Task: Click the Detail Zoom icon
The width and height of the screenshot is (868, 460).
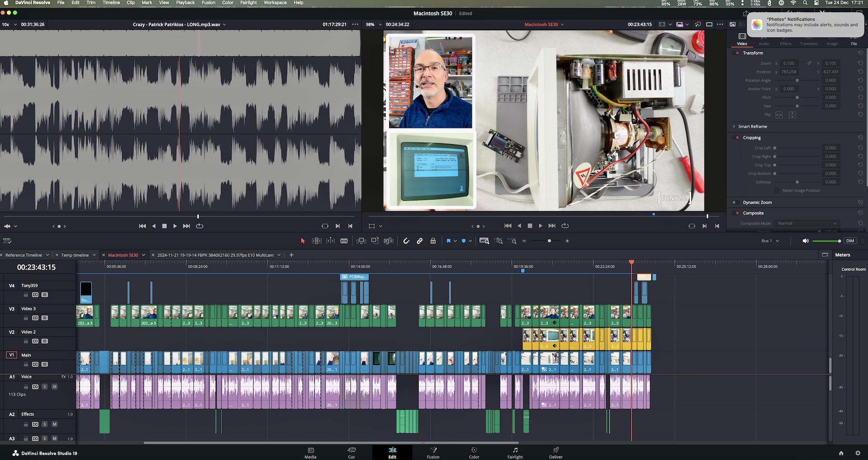Action: tap(499, 241)
